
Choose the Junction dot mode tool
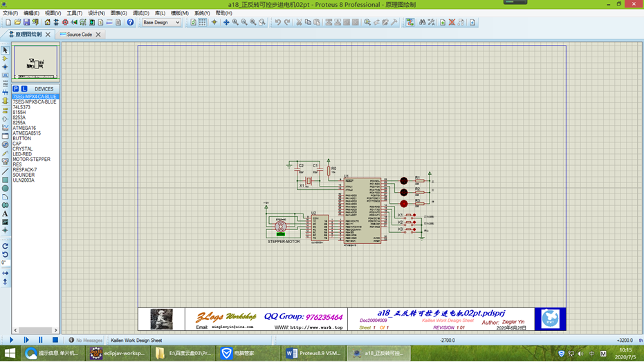[5, 67]
